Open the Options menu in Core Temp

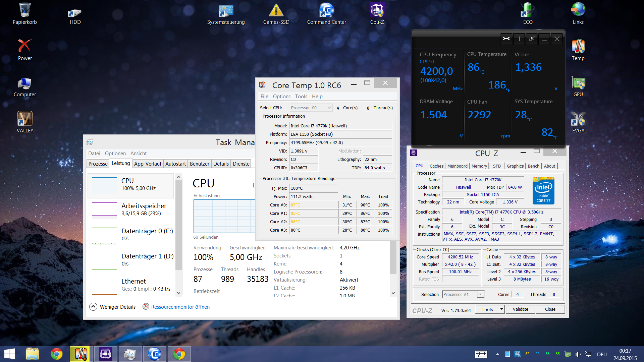pyautogui.click(x=281, y=97)
